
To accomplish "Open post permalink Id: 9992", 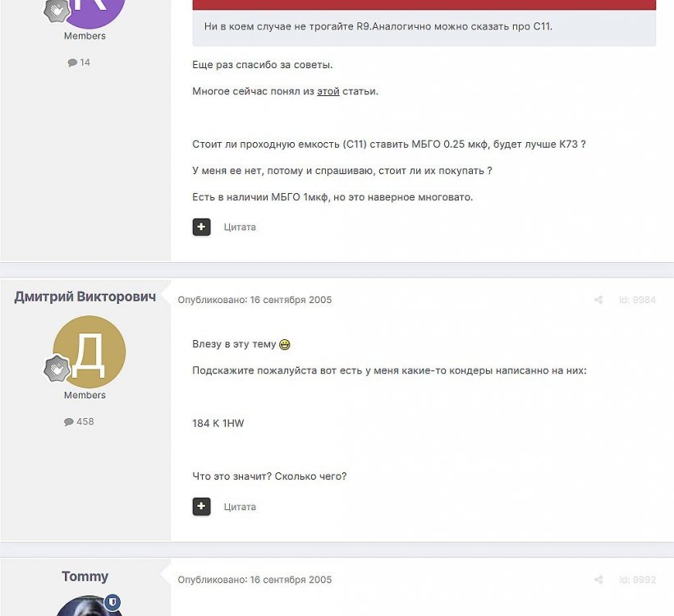I will pos(637,579).
